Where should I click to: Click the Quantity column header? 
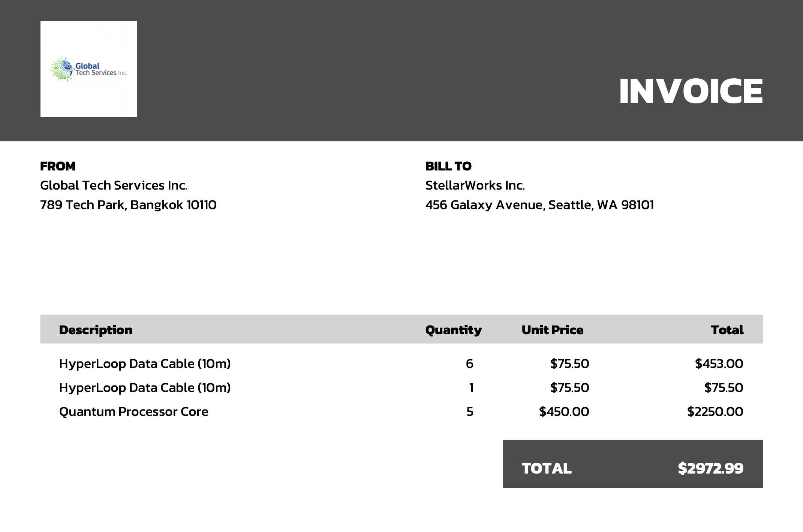[453, 330]
